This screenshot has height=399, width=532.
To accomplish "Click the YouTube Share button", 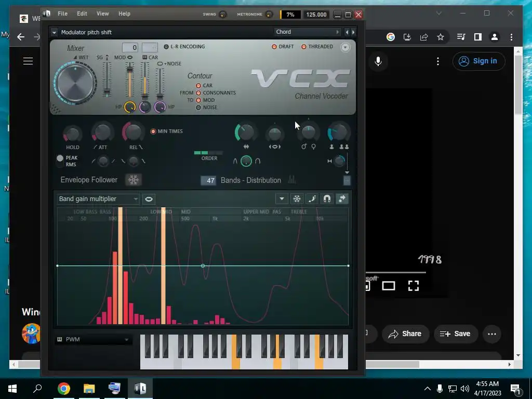I will point(405,334).
